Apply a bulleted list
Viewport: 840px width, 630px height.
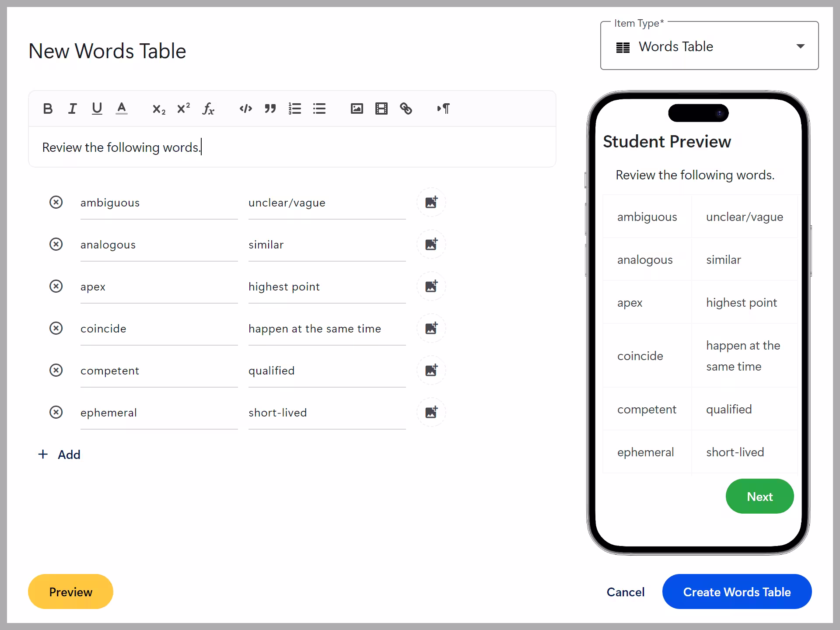pos(319,108)
